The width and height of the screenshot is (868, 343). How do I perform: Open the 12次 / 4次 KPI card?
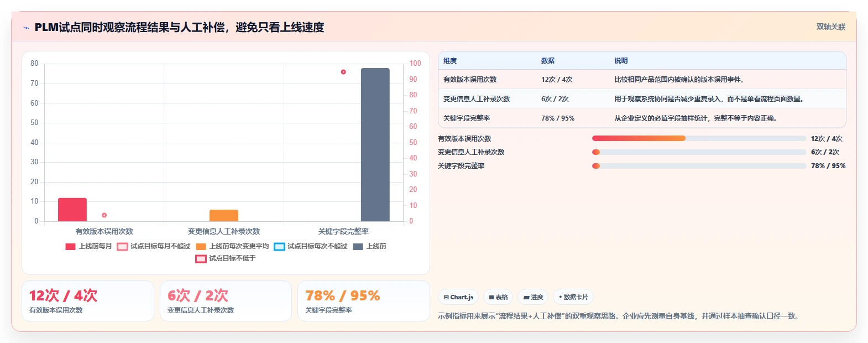(x=88, y=301)
